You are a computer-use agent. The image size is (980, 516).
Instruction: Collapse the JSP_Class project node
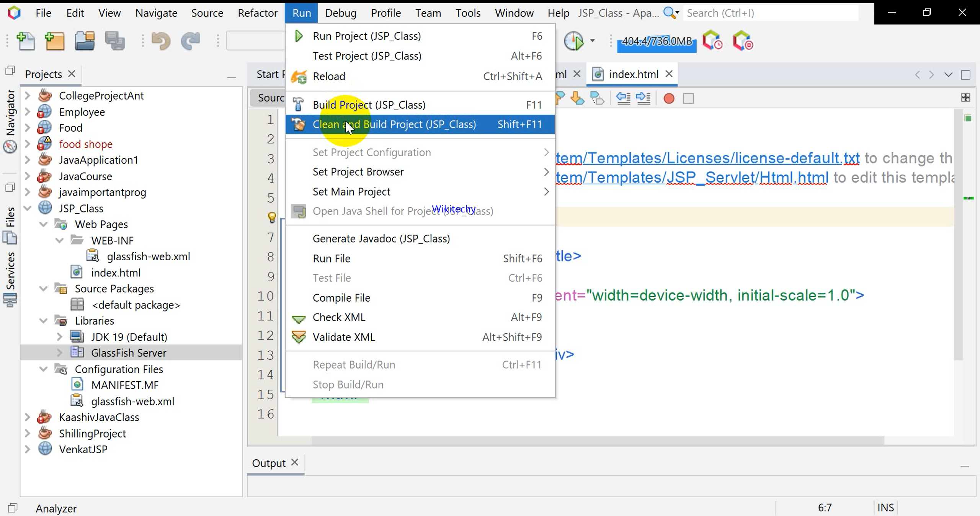click(x=28, y=208)
